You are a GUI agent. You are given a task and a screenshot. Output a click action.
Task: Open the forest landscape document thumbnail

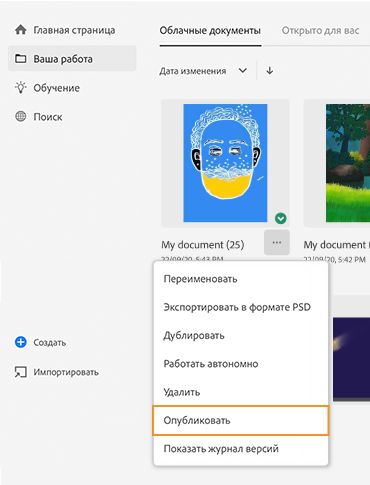point(348,163)
